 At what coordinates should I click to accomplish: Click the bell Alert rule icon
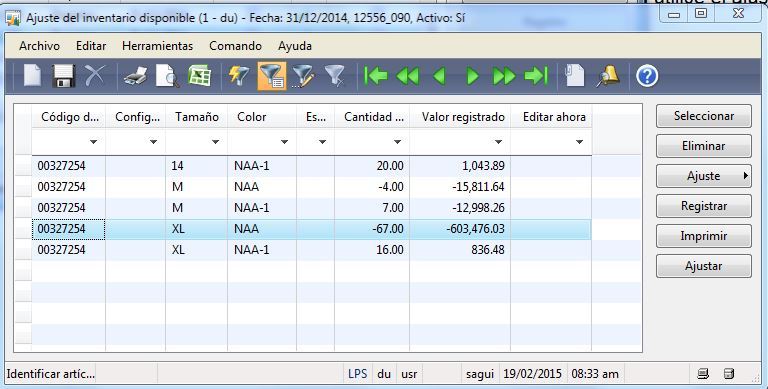point(608,76)
